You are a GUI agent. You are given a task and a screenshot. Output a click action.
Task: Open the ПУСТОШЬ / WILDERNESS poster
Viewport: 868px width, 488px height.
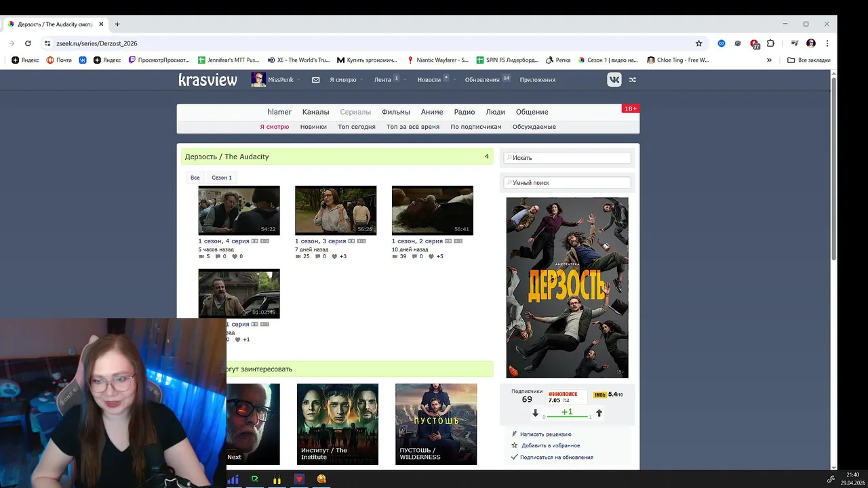click(436, 424)
